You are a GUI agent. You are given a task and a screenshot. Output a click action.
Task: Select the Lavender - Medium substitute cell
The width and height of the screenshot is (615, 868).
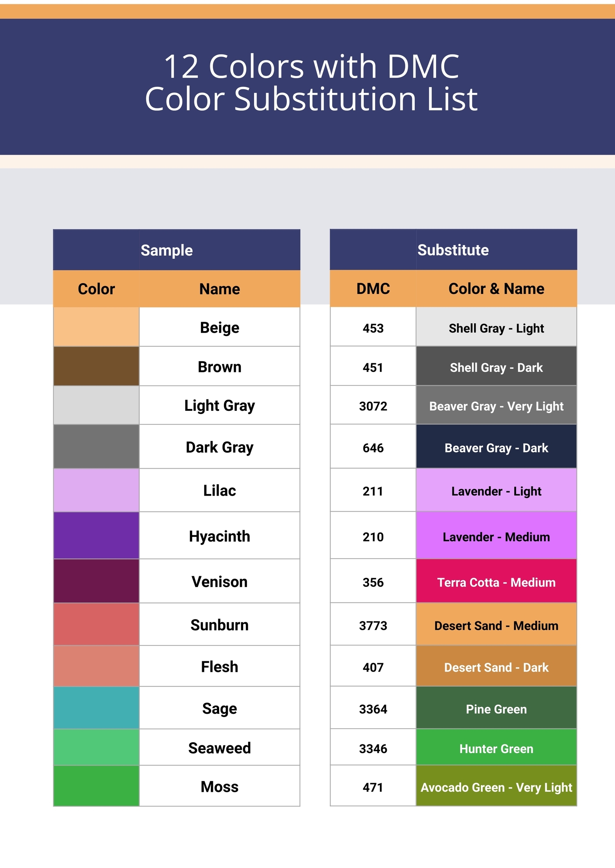pos(496,535)
